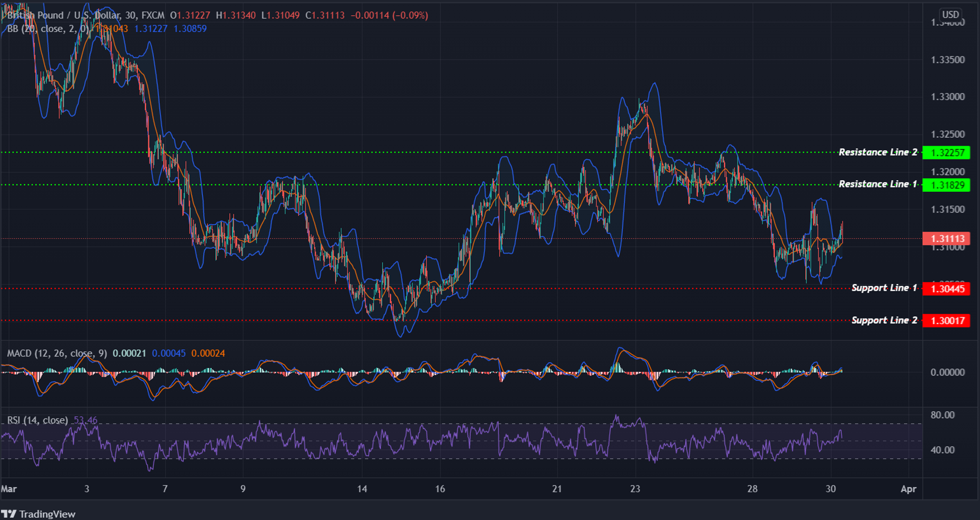Click the Support Line 1 text on the chart
980x520 pixels.
(x=884, y=288)
